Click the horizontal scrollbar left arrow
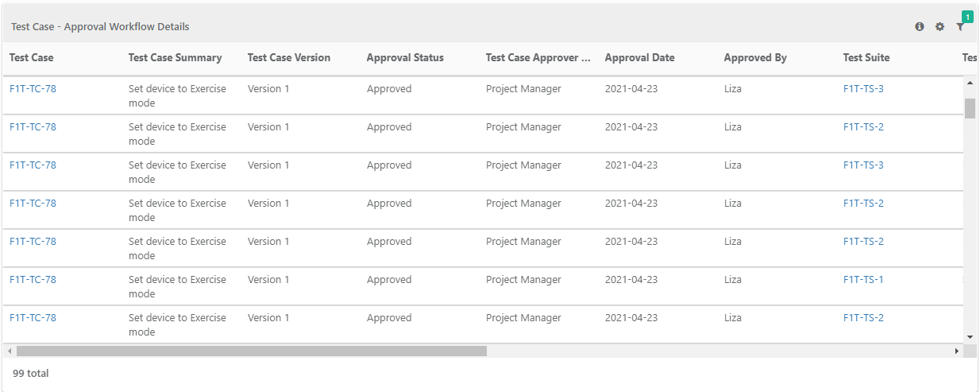This screenshot has height=392, width=980. click(x=10, y=351)
